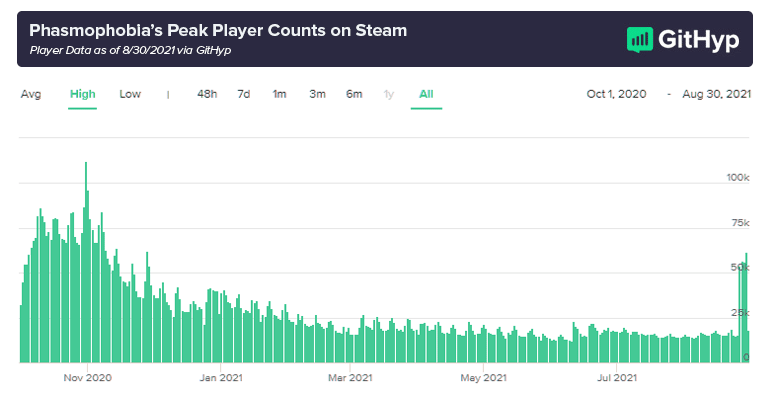Click the GitHyp wordmark text
This screenshot has width=770, height=400.
[699, 40]
